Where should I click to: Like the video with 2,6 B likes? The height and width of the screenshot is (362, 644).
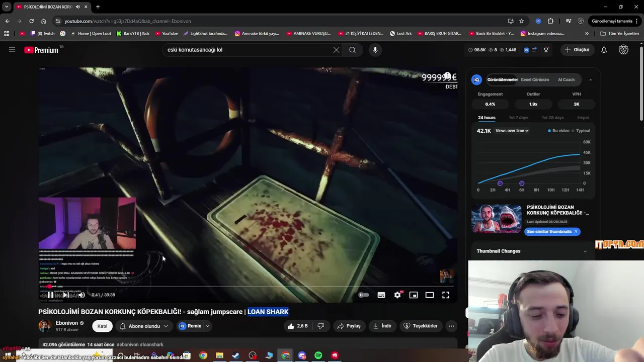coord(297,326)
